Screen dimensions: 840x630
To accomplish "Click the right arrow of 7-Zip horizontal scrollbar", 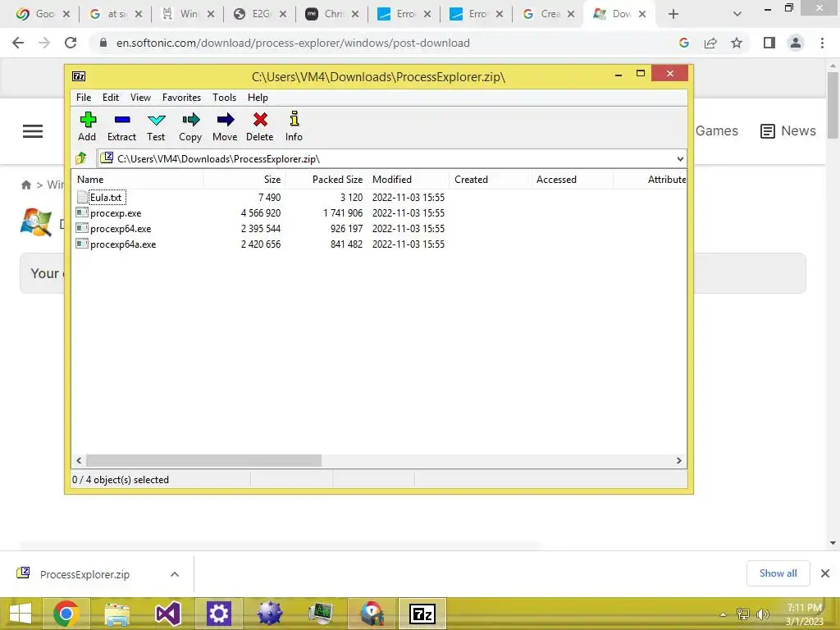I will tap(678, 461).
